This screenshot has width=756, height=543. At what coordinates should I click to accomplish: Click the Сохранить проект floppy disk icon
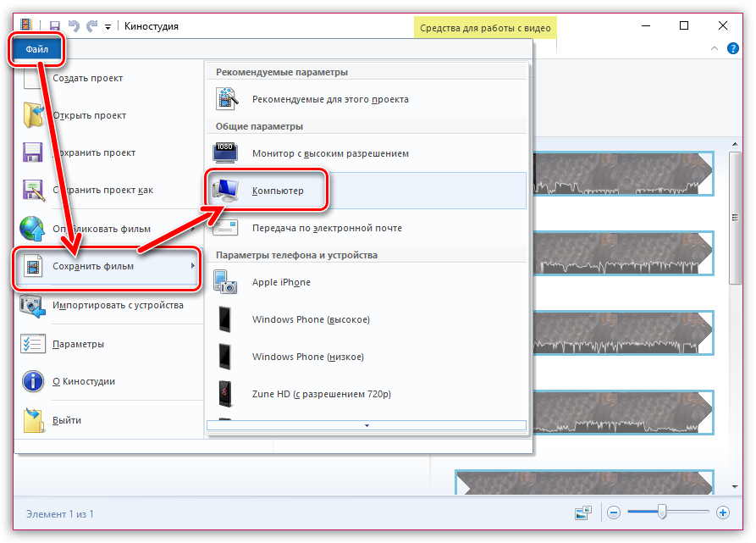tap(33, 152)
